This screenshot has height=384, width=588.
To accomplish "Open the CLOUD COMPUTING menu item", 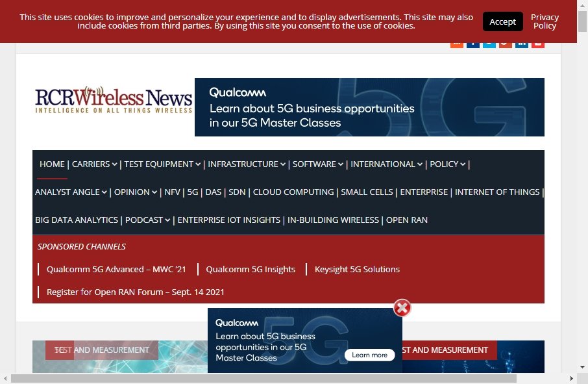I will 293,192.
